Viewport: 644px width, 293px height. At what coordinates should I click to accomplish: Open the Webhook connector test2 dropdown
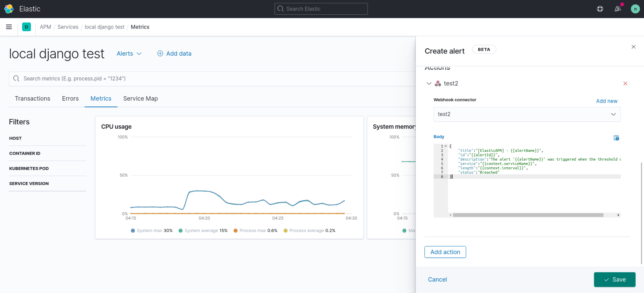tap(527, 114)
